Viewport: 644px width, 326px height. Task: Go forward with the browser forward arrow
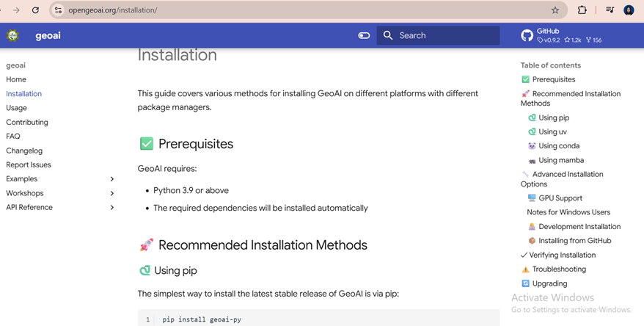point(16,10)
